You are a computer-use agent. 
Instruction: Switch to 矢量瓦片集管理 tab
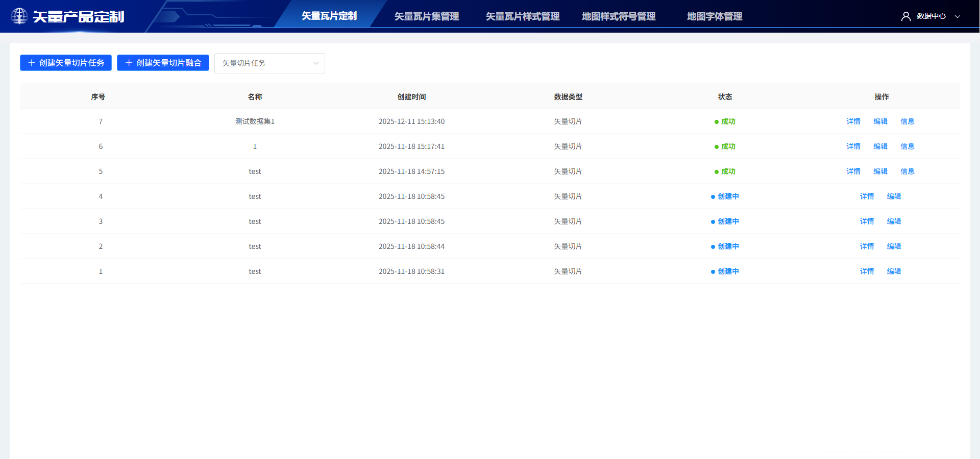click(426, 16)
